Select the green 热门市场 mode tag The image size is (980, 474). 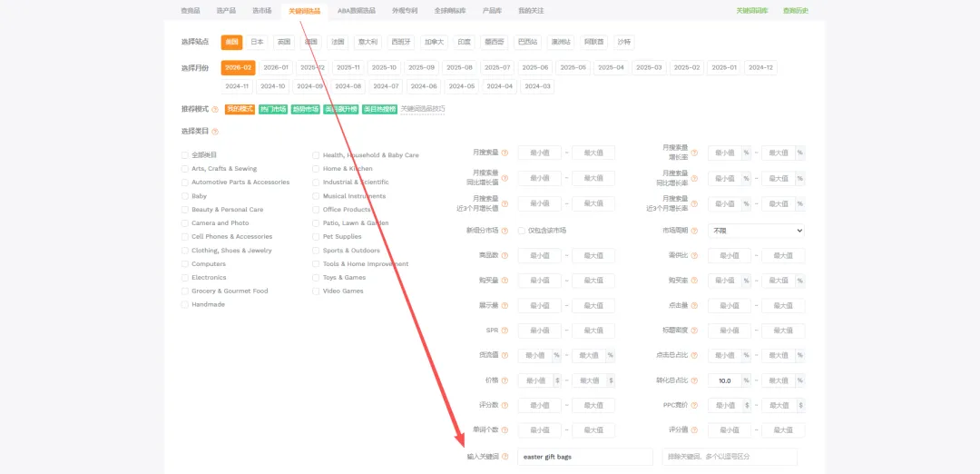[272, 109]
